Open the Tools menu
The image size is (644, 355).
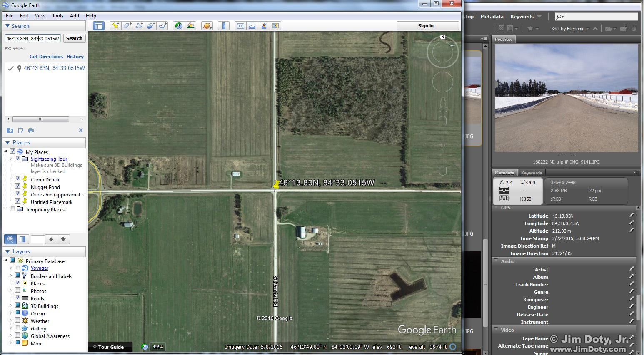(57, 16)
